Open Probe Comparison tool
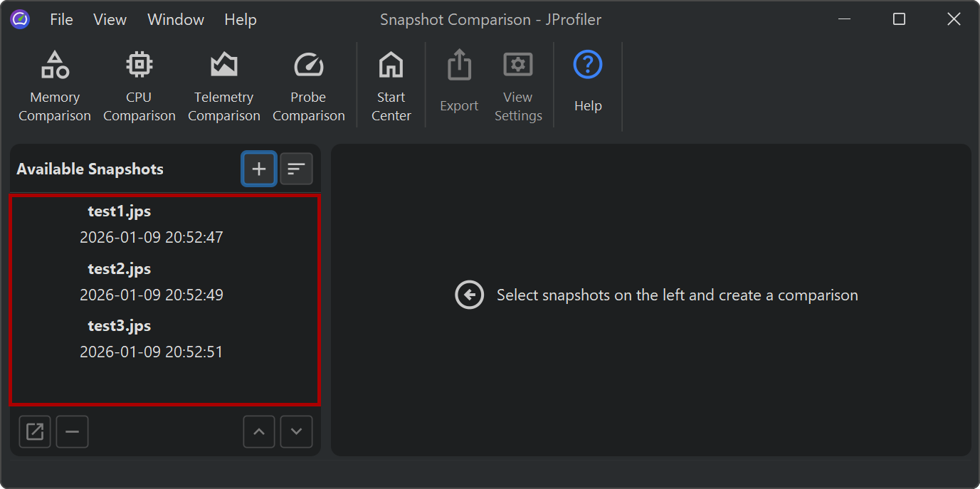 pyautogui.click(x=308, y=87)
